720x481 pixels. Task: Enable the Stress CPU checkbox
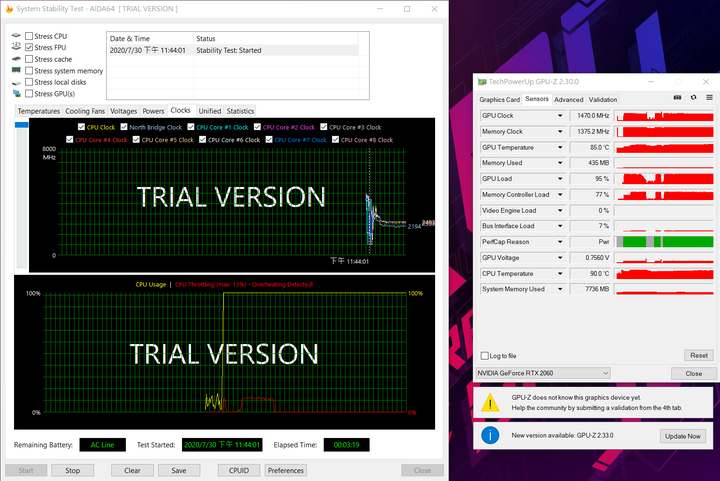pyautogui.click(x=29, y=36)
